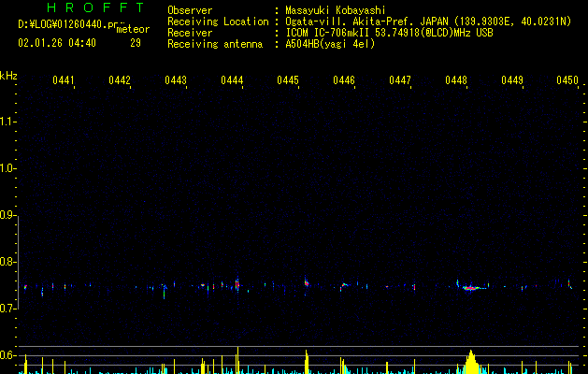This screenshot has width=588, height=374.
Task: Click the strong echo burst near 0444
Action: (237, 284)
